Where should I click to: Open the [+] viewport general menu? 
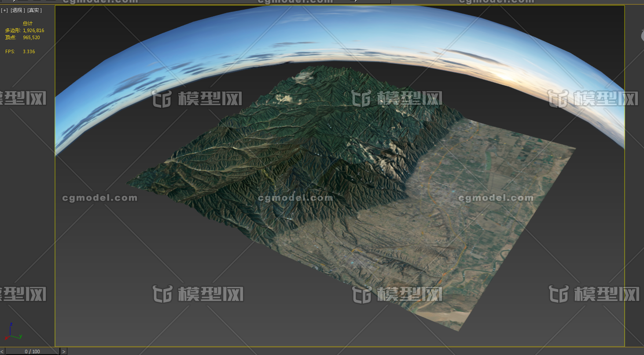[4, 10]
